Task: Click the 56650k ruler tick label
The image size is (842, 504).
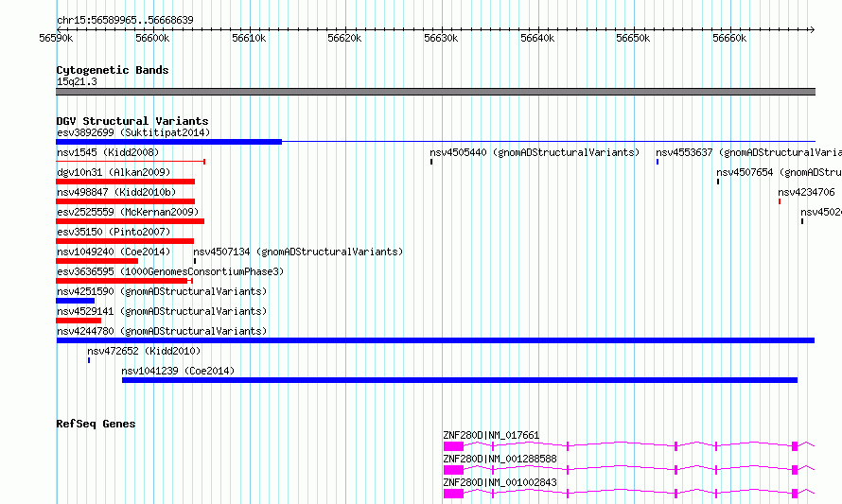Action: [x=633, y=38]
